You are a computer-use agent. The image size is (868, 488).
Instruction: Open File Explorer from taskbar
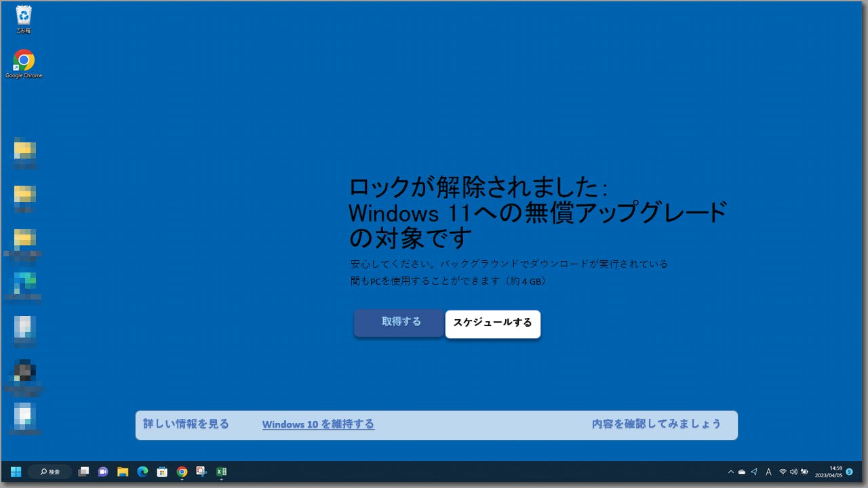coord(123,472)
